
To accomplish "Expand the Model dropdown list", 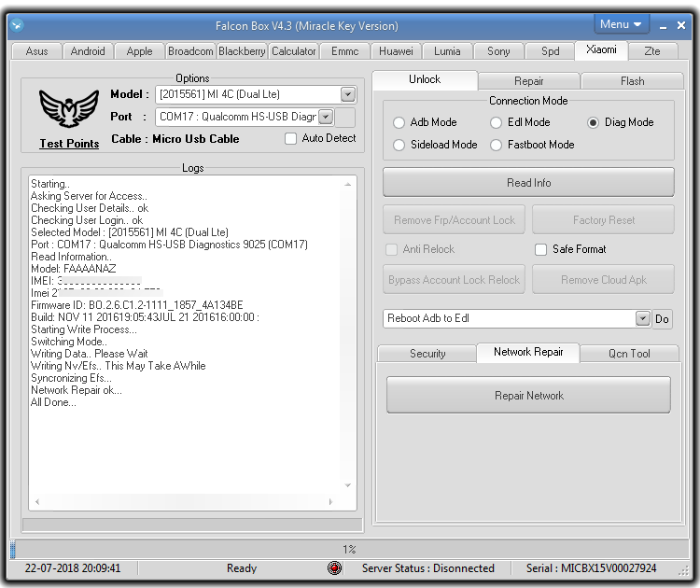I will coord(348,94).
